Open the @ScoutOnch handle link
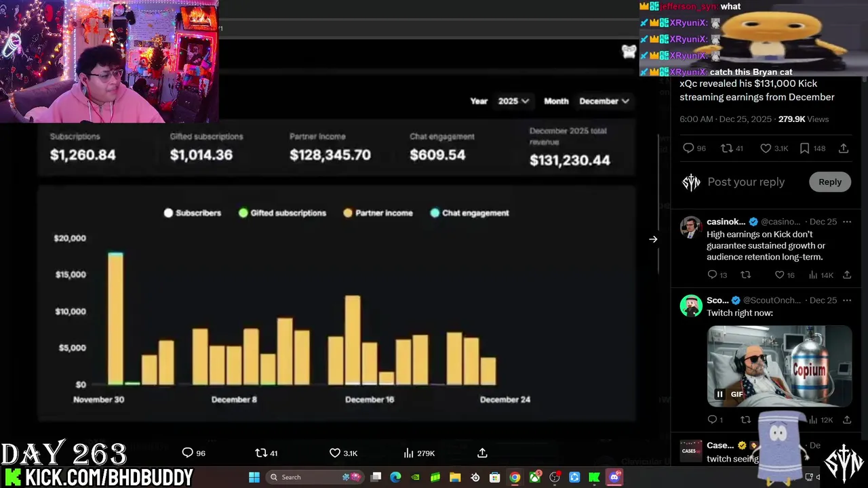The image size is (868, 488). tap(772, 300)
